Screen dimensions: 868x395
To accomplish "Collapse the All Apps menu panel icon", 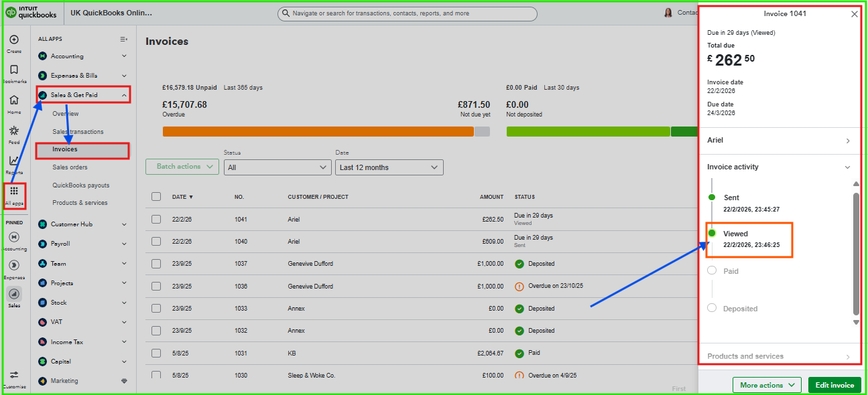I will tap(124, 39).
